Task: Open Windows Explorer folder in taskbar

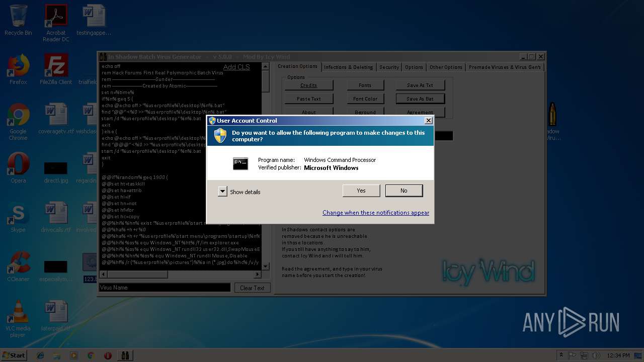Action: click(x=57, y=355)
